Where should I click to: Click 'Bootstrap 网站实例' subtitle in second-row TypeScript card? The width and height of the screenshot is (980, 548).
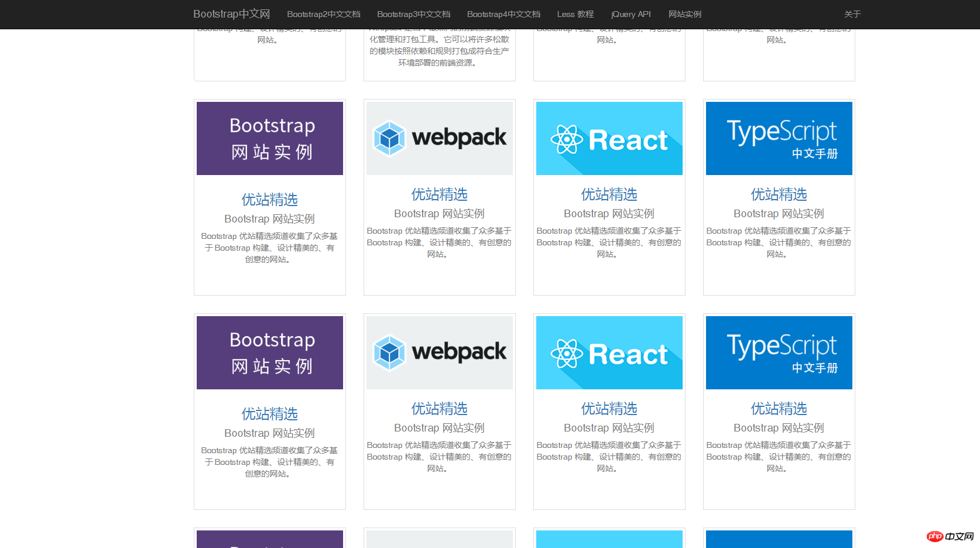point(779,214)
